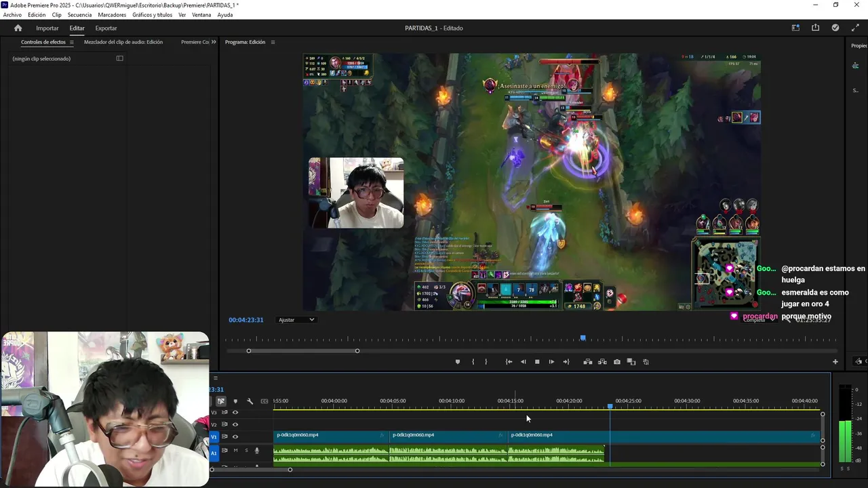This screenshot has width=868, height=488.
Task: Open the Gráficos y títulos menu
Action: [x=152, y=15]
